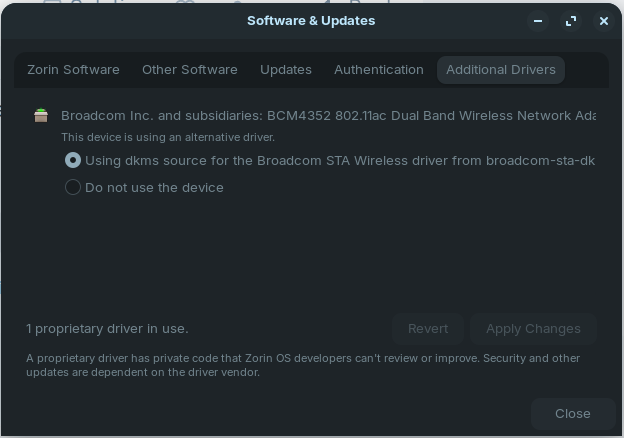The image size is (624, 438).
Task: Click the '1 proprietary driver in use' status
Action: point(107,328)
